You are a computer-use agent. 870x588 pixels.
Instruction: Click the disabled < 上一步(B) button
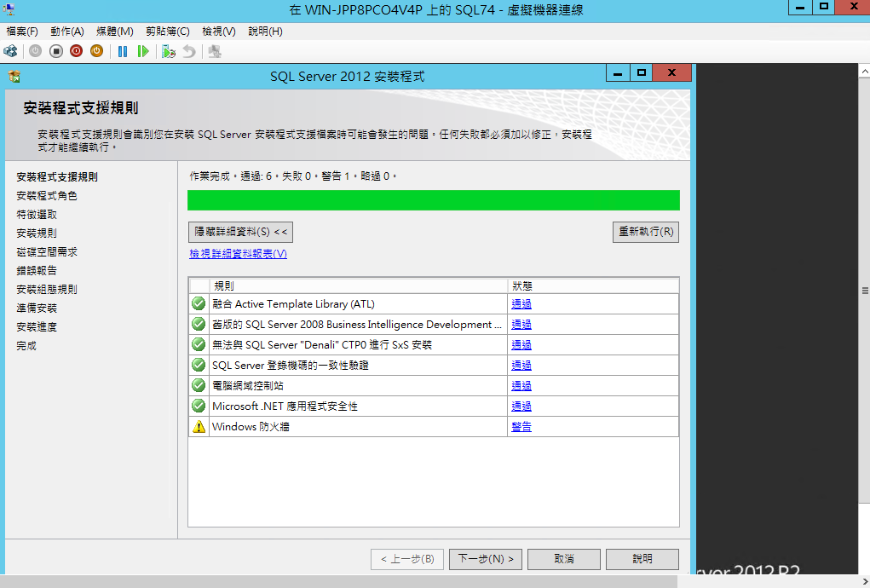tap(407, 559)
